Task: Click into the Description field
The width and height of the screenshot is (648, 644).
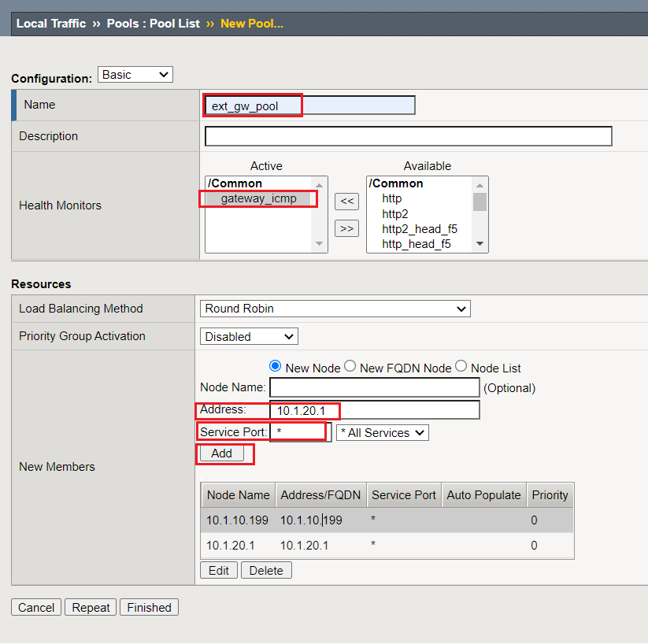Action: 409,136
